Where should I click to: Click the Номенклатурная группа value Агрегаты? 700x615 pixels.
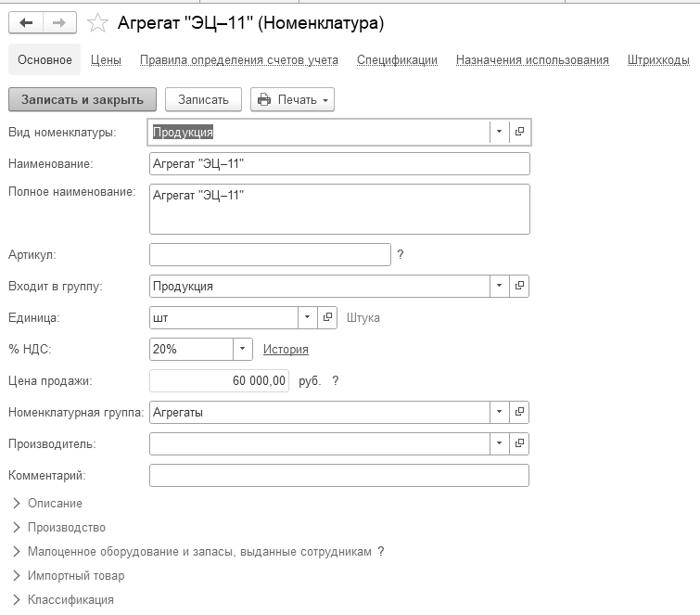(178, 412)
